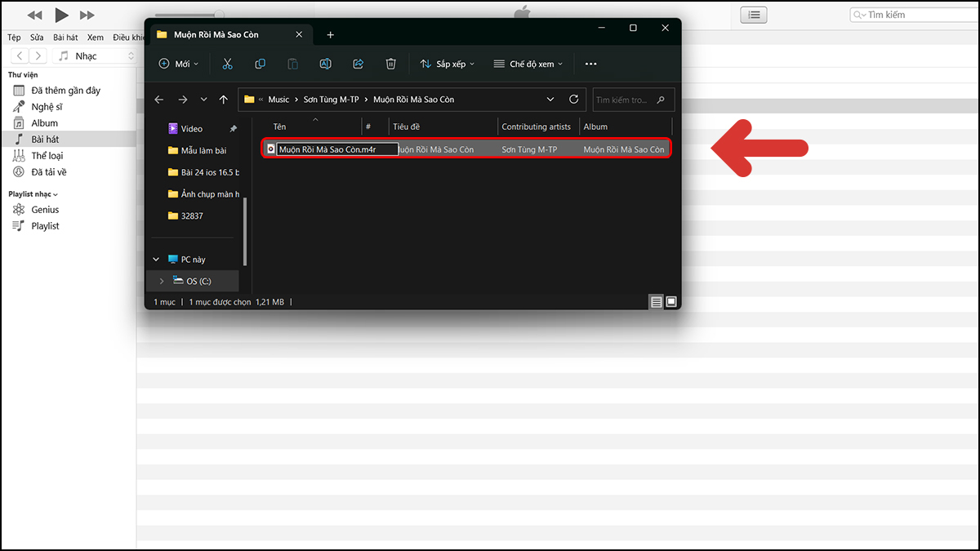The height and width of the screenshot is (551, 980).
Task: Open Genius playlist in iTunes sidebar
Action: 45,210
